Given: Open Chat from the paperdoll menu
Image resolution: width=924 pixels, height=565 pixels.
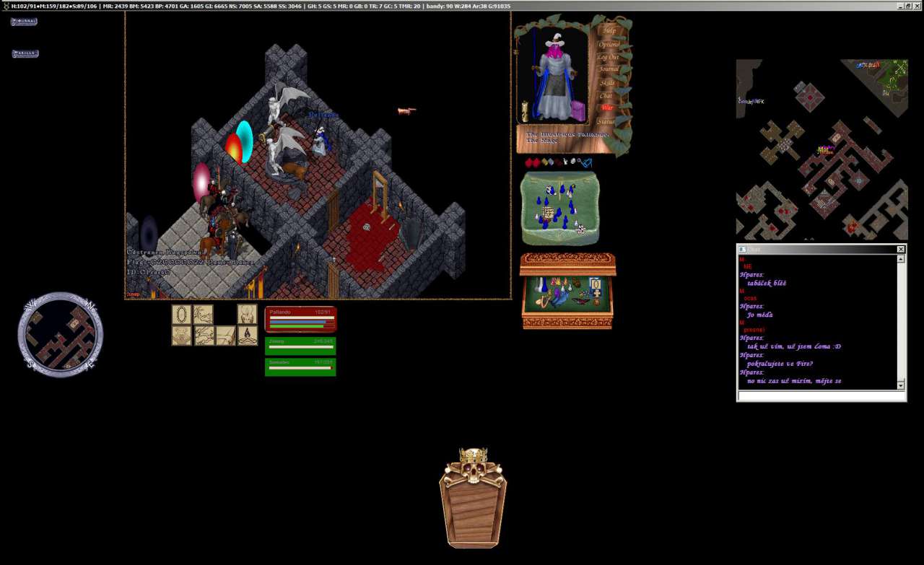Looking at the screenshot, I should click(606, 96).
